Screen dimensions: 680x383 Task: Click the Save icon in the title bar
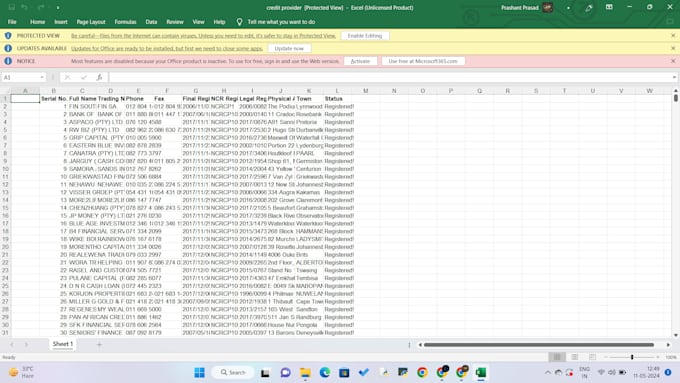pyautogui.click(x=11, y=7)
